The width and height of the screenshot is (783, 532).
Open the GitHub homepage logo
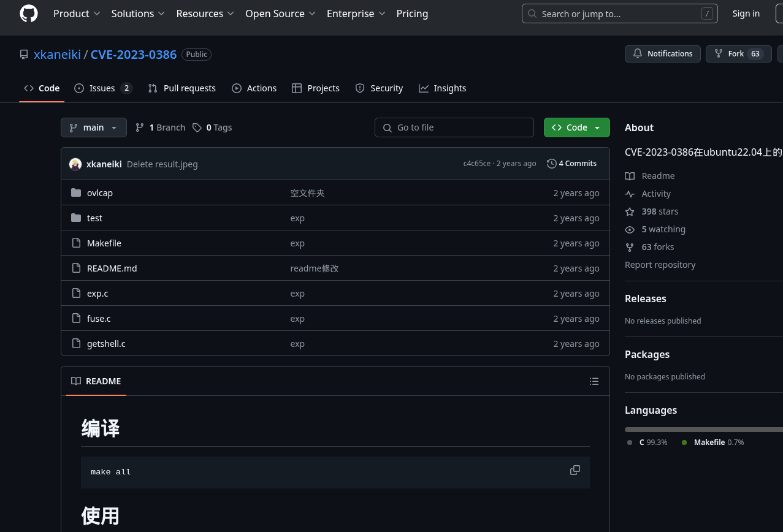click(x=29, y=13)
